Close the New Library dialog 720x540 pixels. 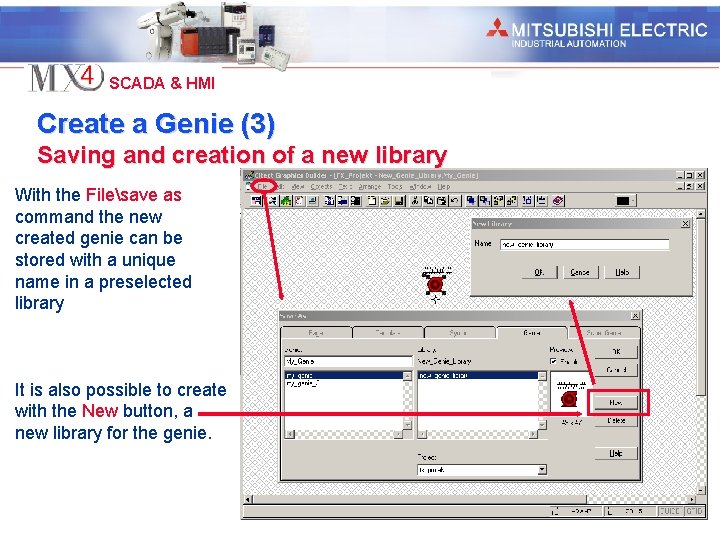coord(685,224)
